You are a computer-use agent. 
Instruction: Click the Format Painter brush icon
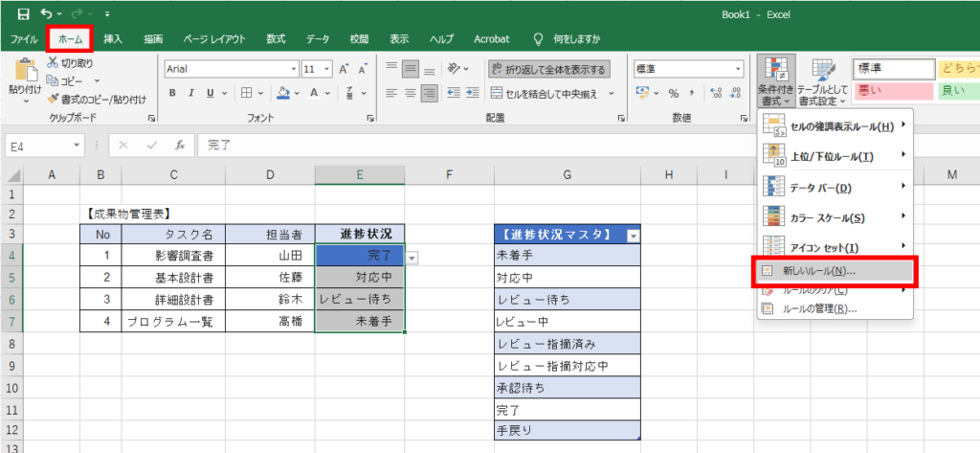[53, 100]
